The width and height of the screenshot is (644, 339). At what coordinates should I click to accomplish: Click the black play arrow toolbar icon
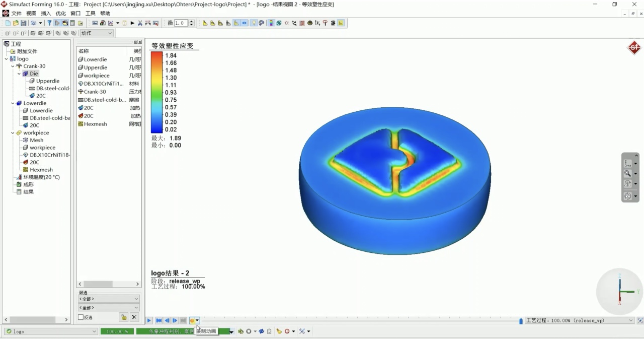132,23
